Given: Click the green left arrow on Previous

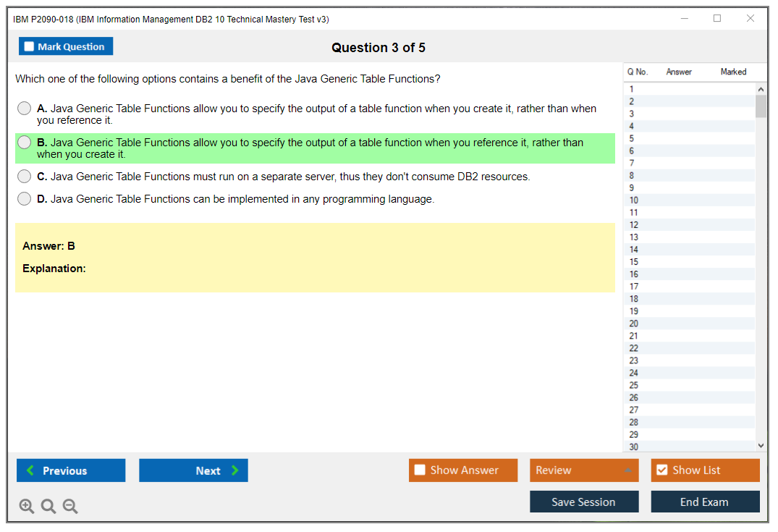Looking at the screenshot, I should pyautogui.click(x=30, y=470).
